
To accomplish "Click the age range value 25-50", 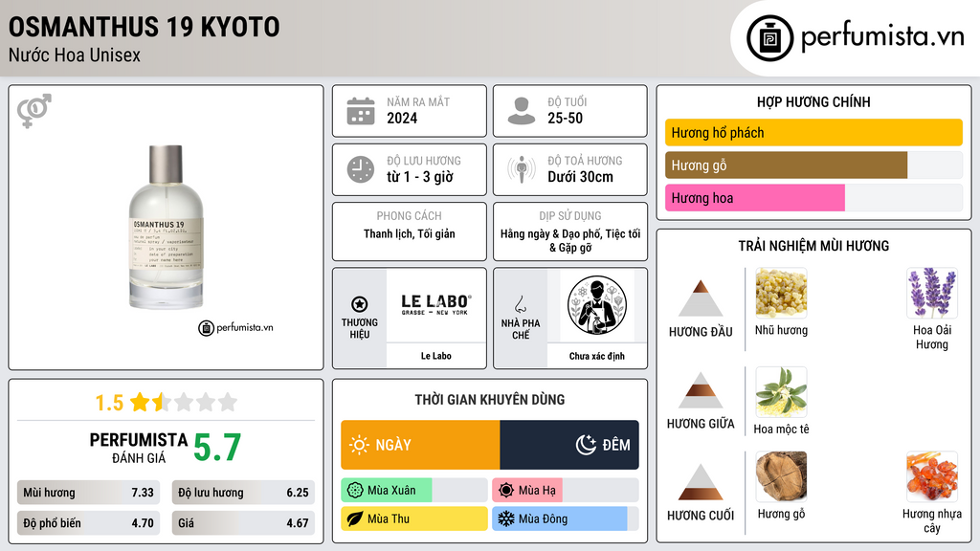I will pos(565,118).
